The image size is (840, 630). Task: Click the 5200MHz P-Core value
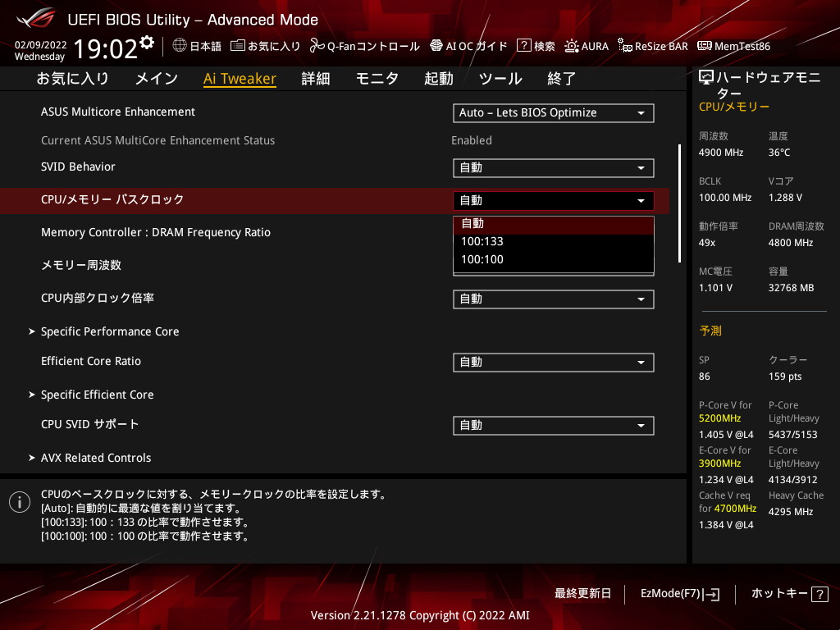pos(720,418)
